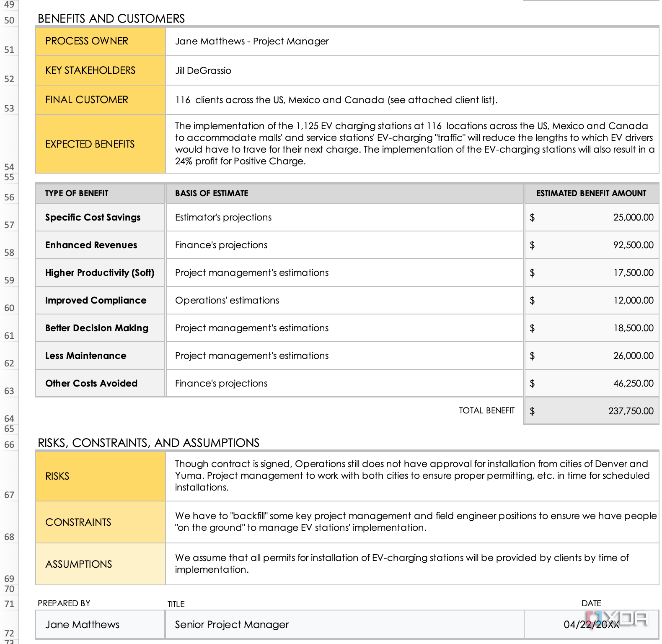Select the CONSTRAINTS label cell
This screenshot has height=644, width=662.
(101, 522)
